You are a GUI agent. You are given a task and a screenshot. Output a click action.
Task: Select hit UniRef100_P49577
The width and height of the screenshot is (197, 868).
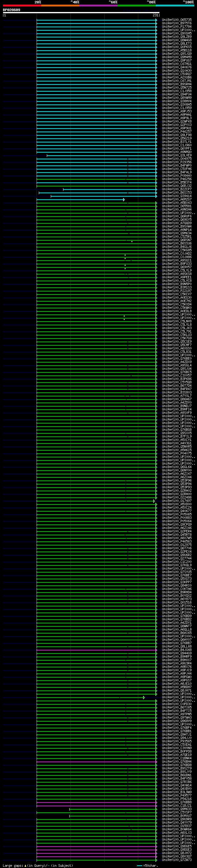177,796
